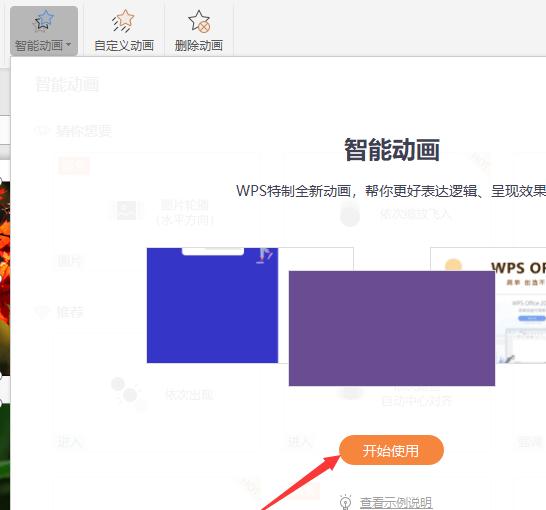Click the 智能动画 star icon

[x=44, y=20]
